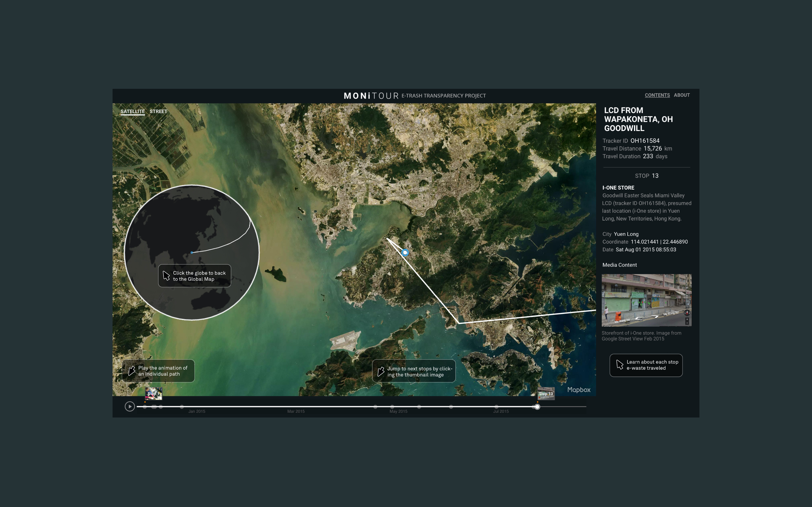812x507 pixels.
Task: Select the Stop 13 thumbnail on timeline
Action: pos(546,393)
